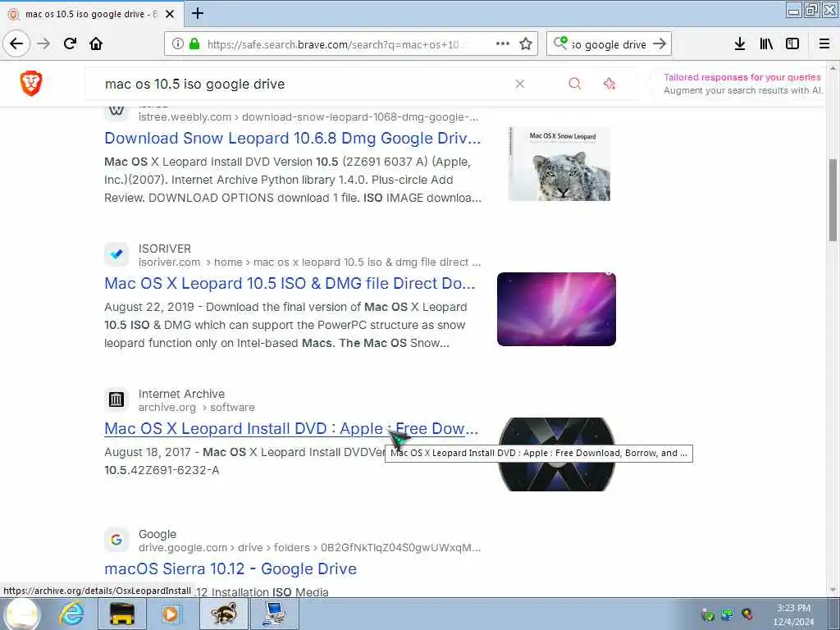Click the ISORIVER site favicon
This screenshot has width=840, height=630.
click(116, 254)
